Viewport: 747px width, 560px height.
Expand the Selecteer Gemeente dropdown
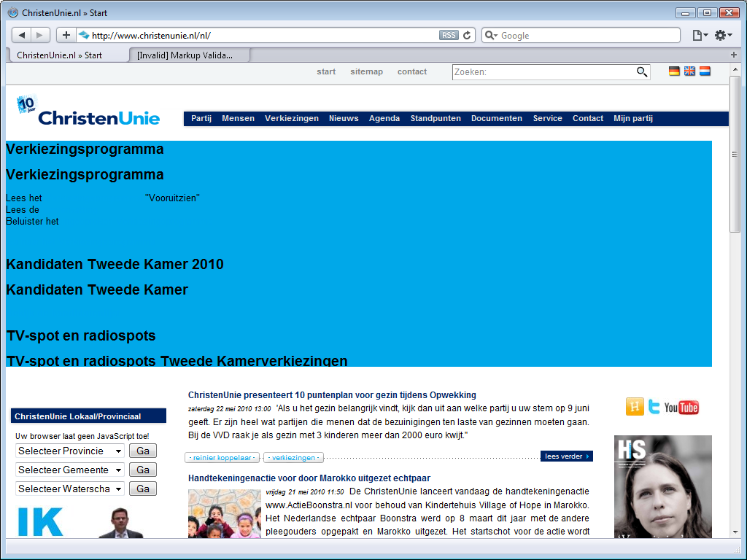(x=70, y=470)
